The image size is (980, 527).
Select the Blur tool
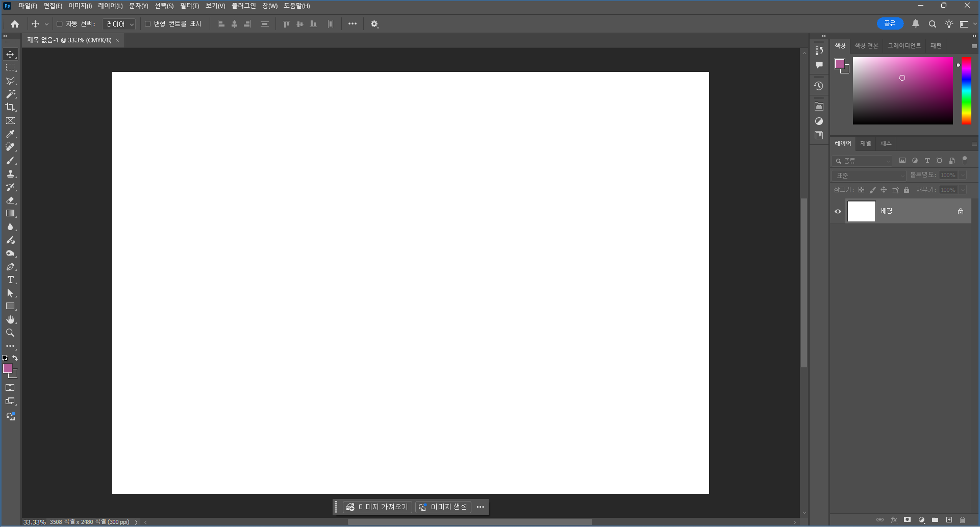point(10,227)
